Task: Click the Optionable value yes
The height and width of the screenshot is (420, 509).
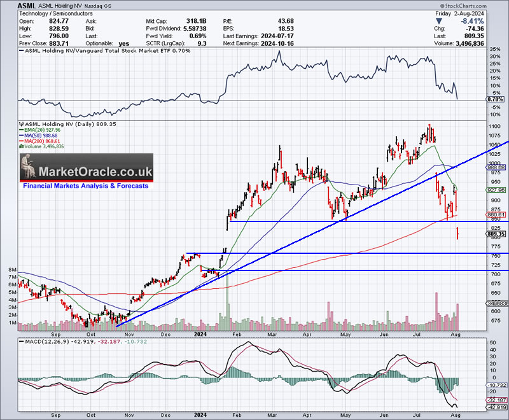Action: coord(124,43)
